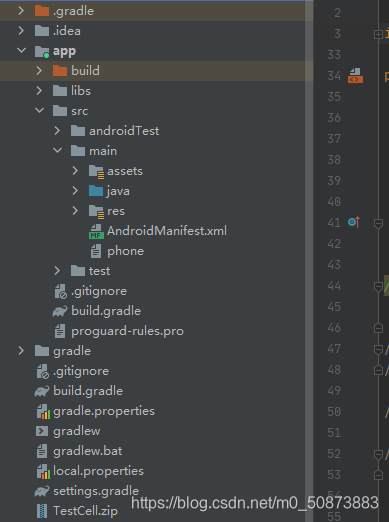Expand the java folder chevron
The width and height of the screenshot is (389, 522).
pos(75,191)
